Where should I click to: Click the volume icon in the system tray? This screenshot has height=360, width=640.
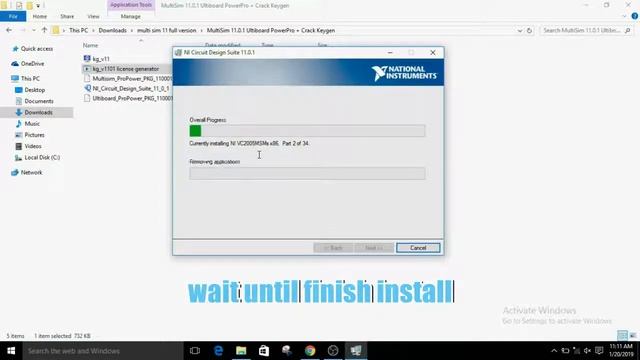point(587,351)
